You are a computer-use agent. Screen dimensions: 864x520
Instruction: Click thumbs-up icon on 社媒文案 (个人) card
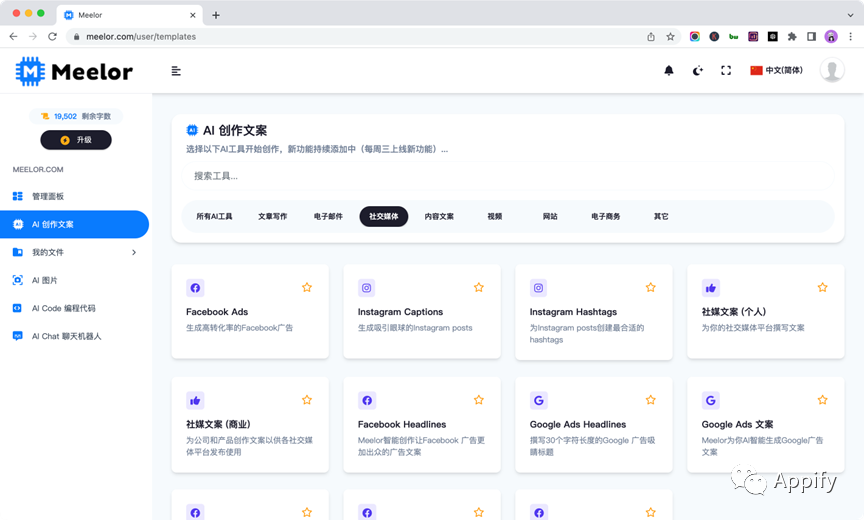[x=711, y=288]
